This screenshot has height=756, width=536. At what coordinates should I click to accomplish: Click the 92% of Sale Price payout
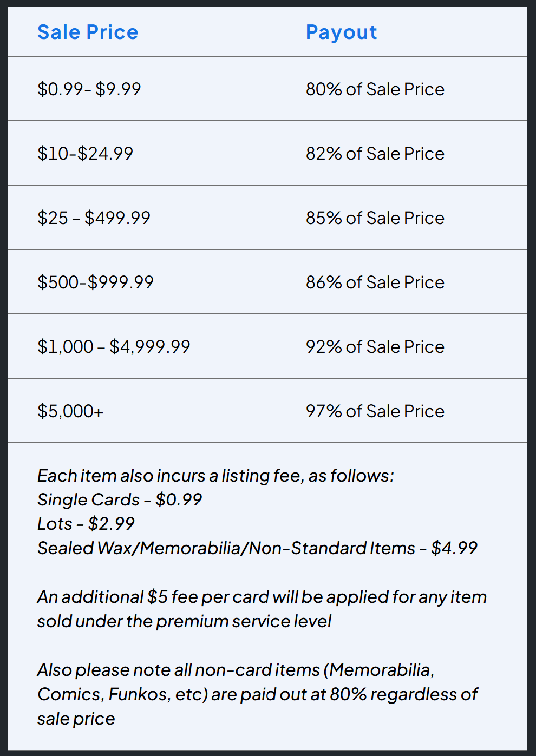point(375,346)
